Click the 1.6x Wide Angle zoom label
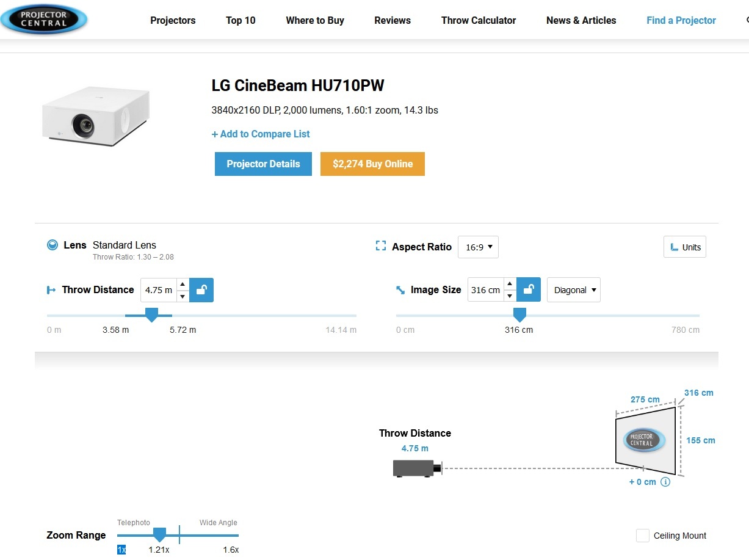The width and height of the screenshot is (749, 560). [x=231, y=550]
